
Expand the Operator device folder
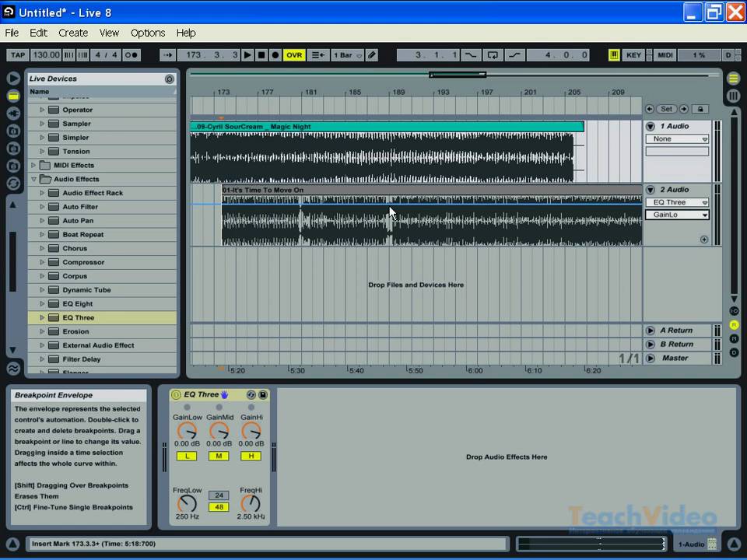(x=42, y=110)
